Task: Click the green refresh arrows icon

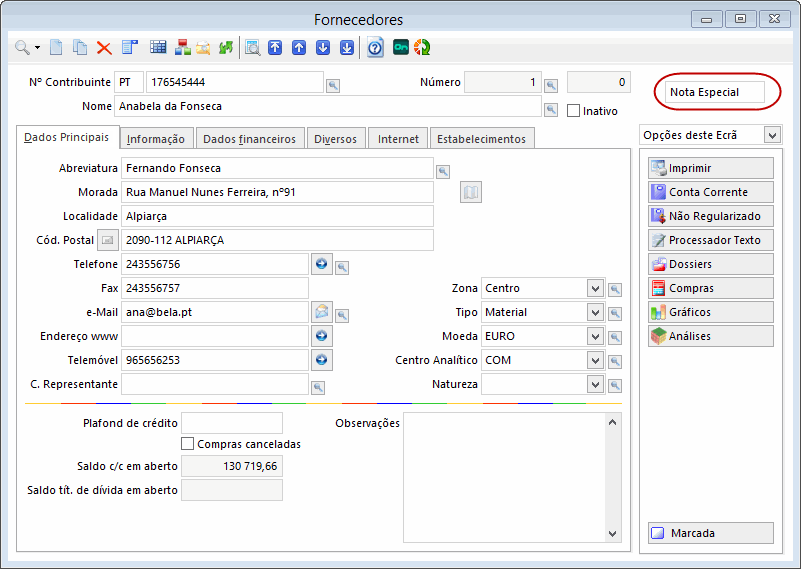Action: (x=226, y=48)
